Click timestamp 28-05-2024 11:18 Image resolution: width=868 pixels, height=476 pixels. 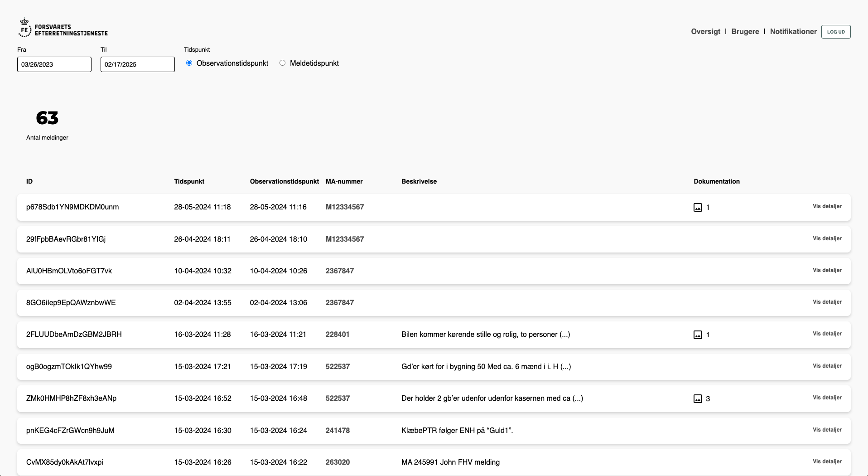(203, 207)
